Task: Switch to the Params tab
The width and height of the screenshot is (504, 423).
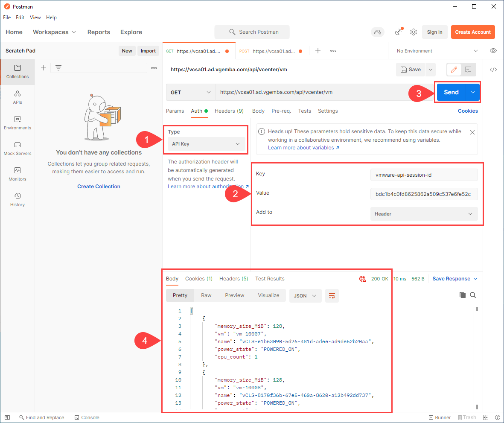Action: click(x=175, y=111)
